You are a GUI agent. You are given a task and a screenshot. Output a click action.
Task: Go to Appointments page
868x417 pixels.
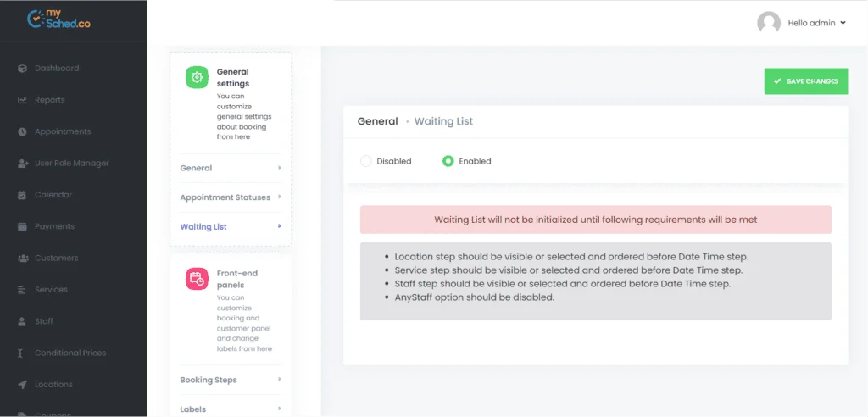[63, 132]
